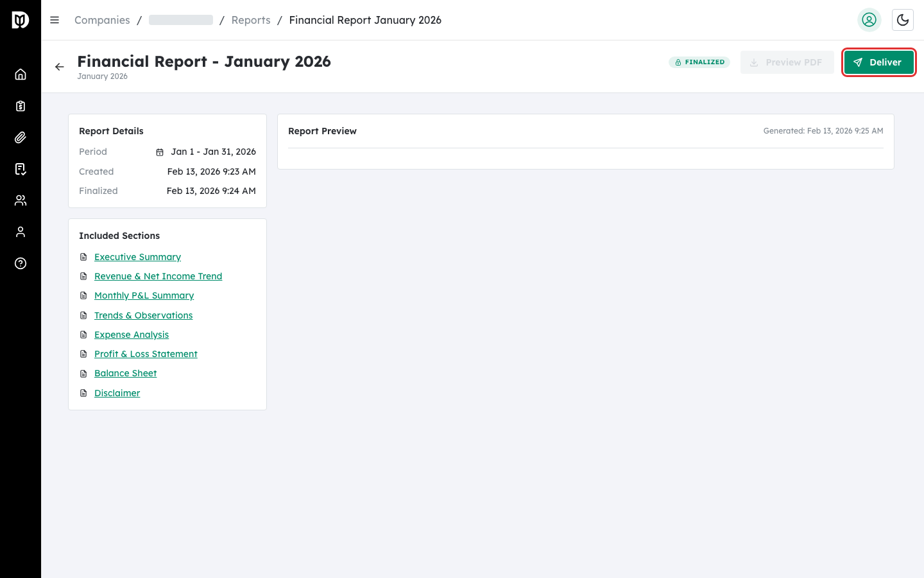This screenshot has width=924, height=578.
Task: Open your profile with the person icon
Action: (21, 231)
